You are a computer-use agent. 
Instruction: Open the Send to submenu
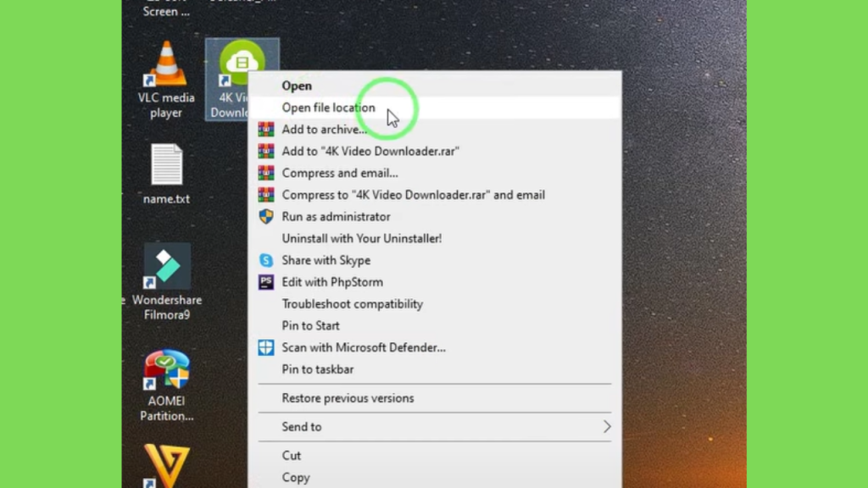click(x=435, y=427)
